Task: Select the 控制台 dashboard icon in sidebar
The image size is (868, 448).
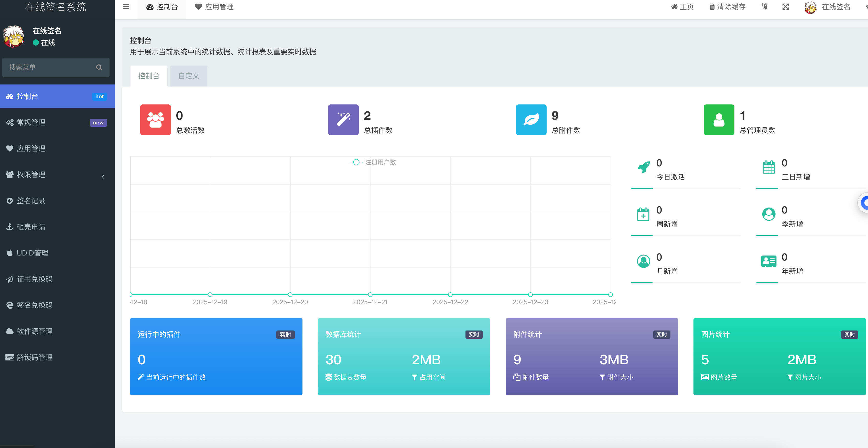Action: (10, 97)
